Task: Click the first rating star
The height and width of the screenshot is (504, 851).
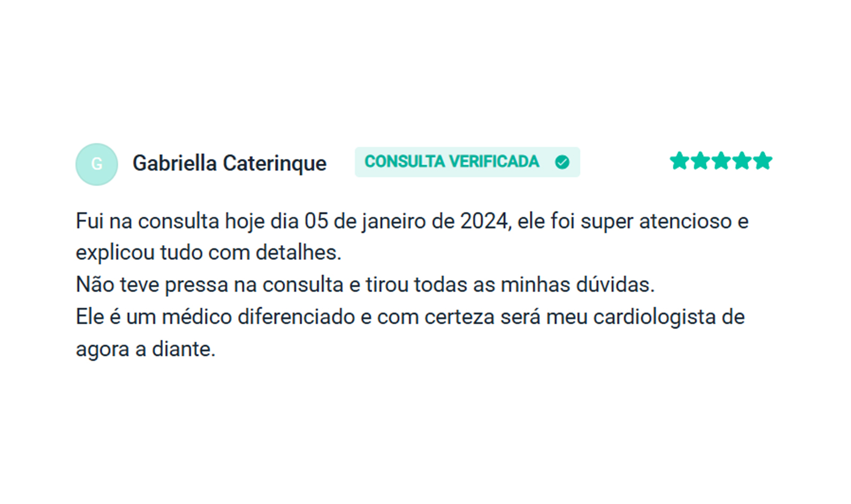Action: click(x=679, y=161)
